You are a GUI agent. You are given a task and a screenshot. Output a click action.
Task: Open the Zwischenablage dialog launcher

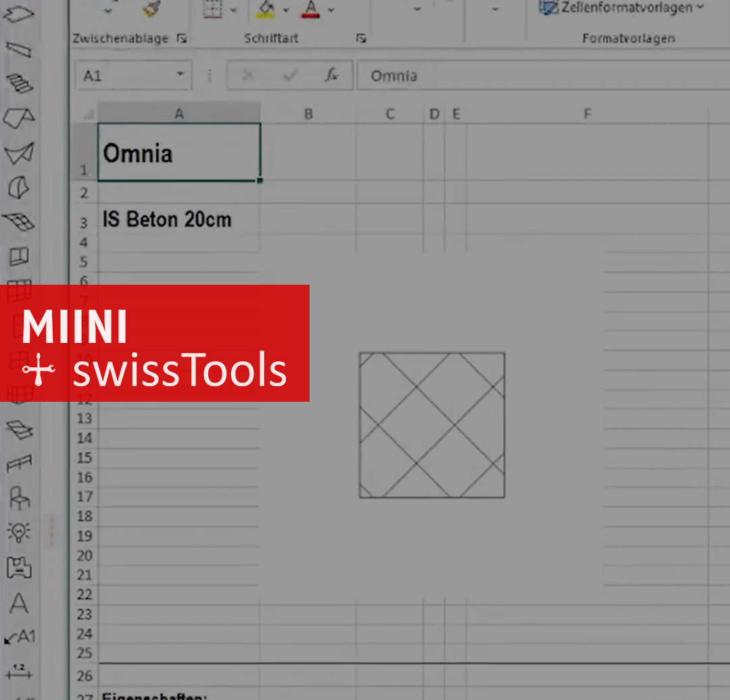[x=182, y=38]
